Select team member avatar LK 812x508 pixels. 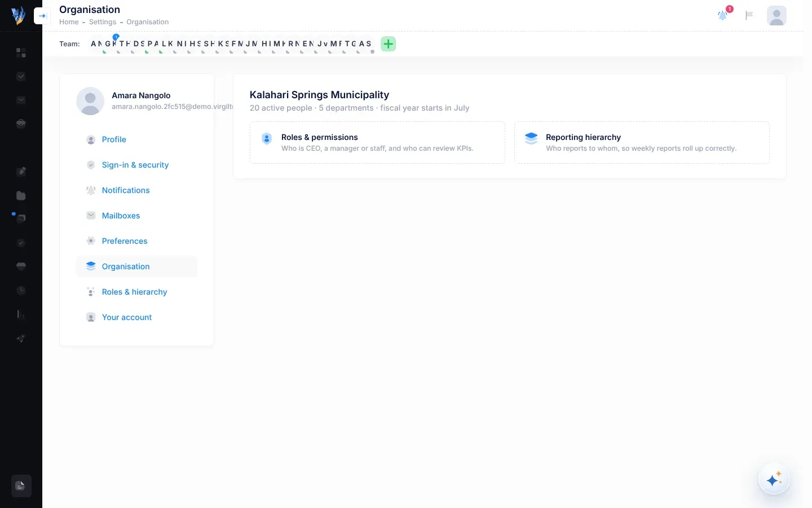pyautogui.click(x=167, y=44)
